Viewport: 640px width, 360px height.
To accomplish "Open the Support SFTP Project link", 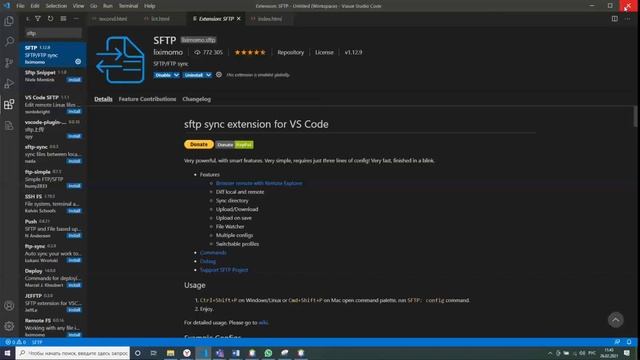I will tap(224, 270).
